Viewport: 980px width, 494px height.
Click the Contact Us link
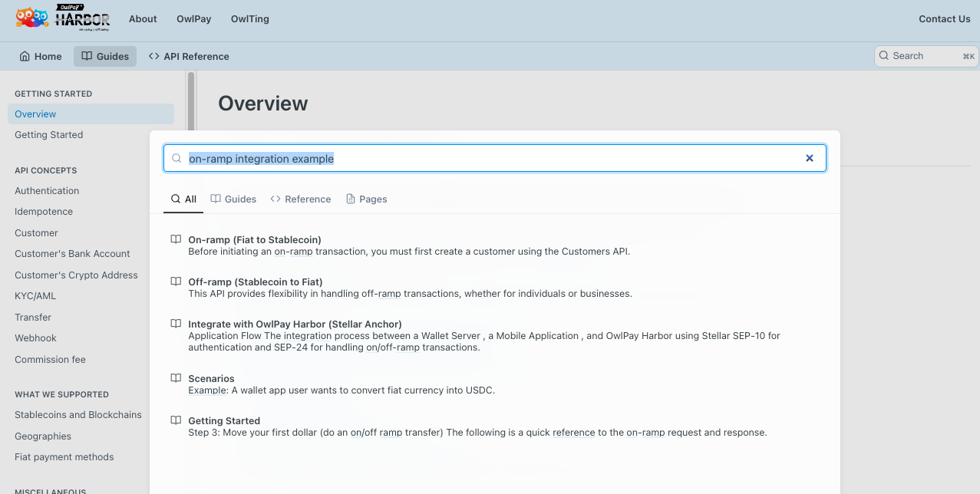pos(945,19)
